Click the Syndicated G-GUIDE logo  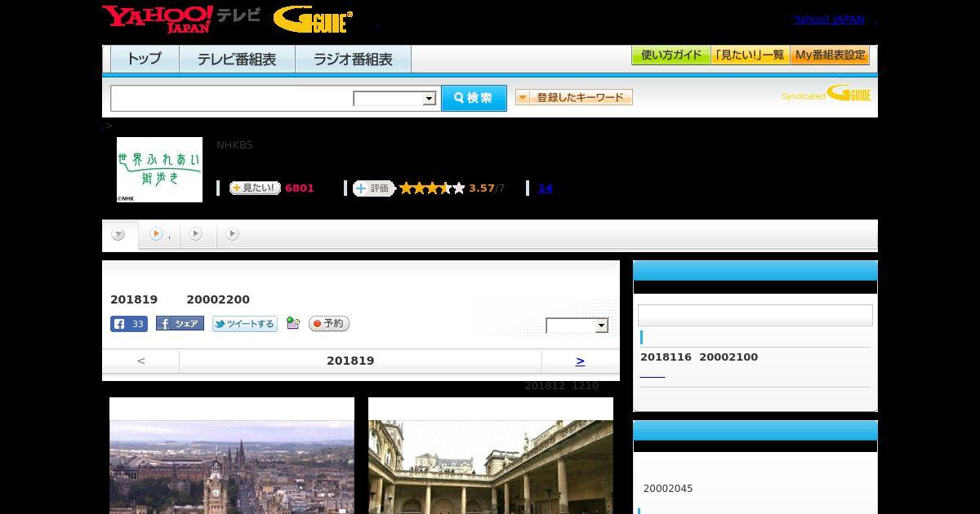(x=826, y=94)
